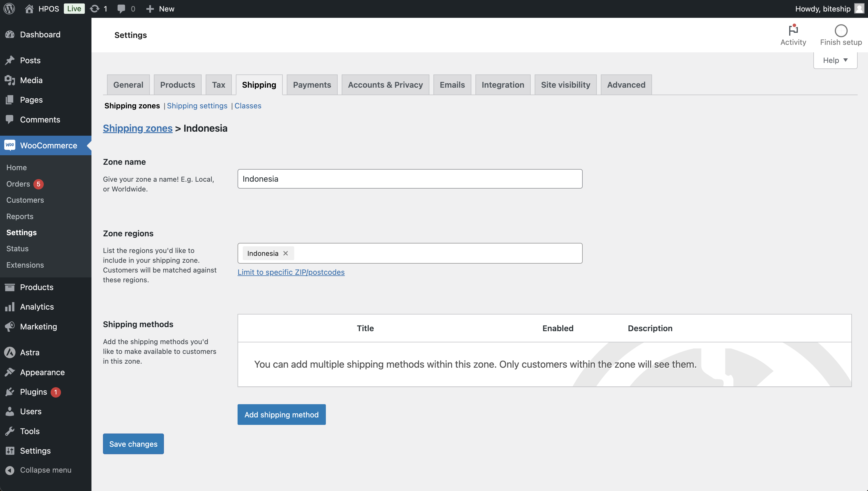The image size is (868, 491).
Task: Click the Orders count badge 5
Action: click(x=39, y=184)
